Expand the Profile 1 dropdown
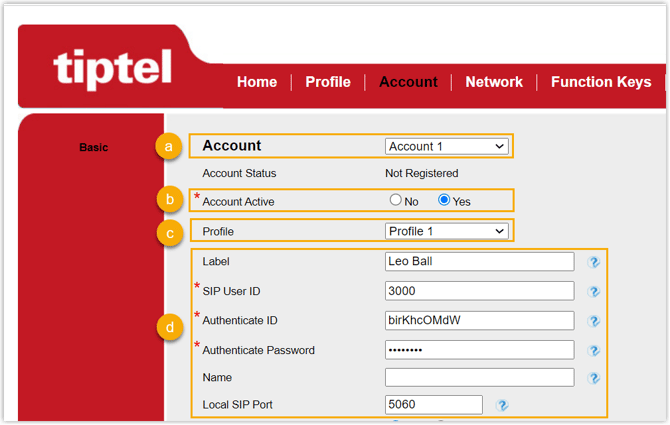 [447, 231]
